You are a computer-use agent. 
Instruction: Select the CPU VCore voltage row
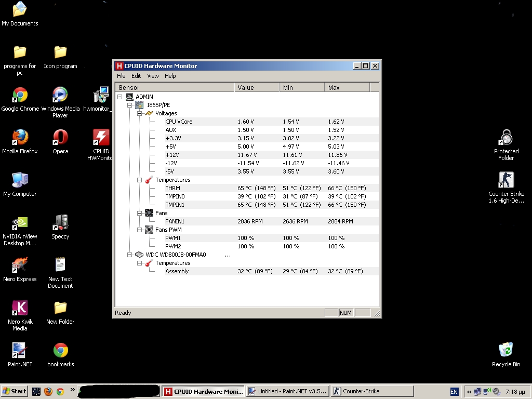(x=272, y=122)
